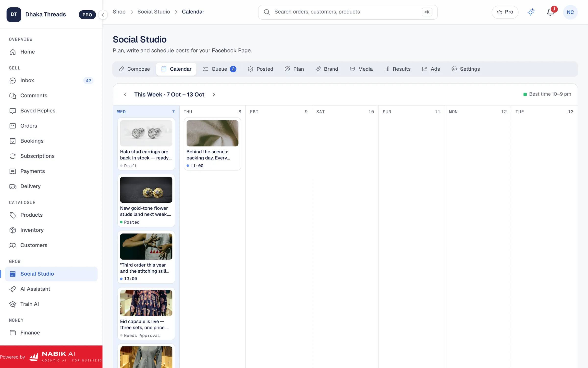Click the Bookings calendar icon
The image size is (588, 368).
pyautogui.click(x=13, y=141)
